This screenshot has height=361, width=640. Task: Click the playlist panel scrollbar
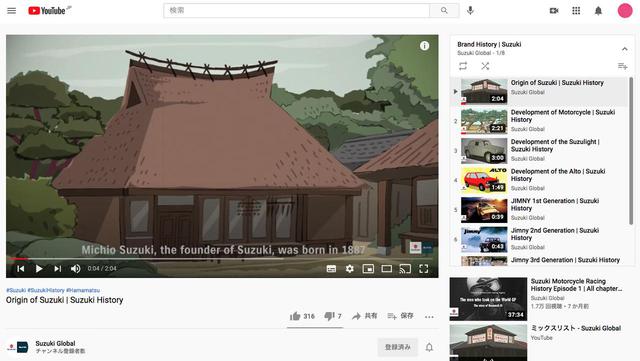[x=631, y=151]
